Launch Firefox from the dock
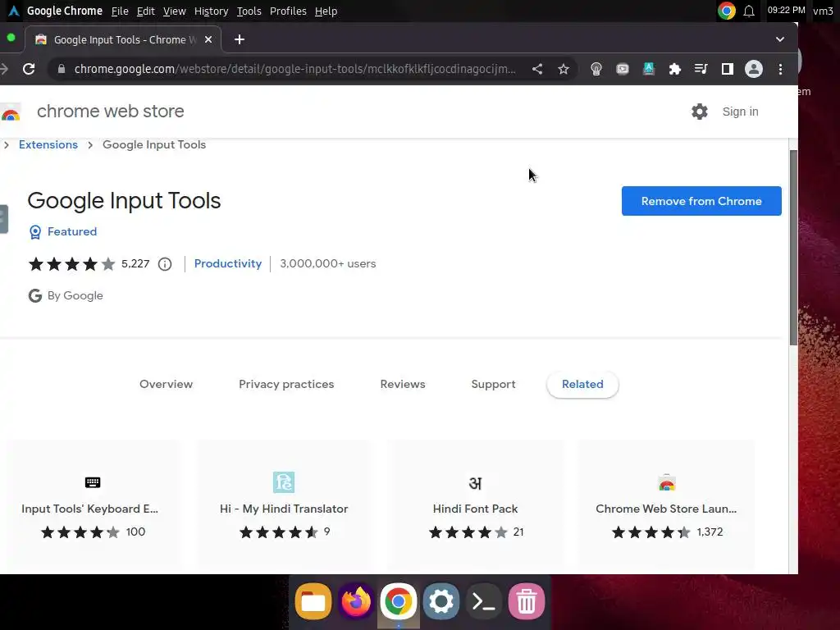The image size is (840, 630). coord(356,601)
